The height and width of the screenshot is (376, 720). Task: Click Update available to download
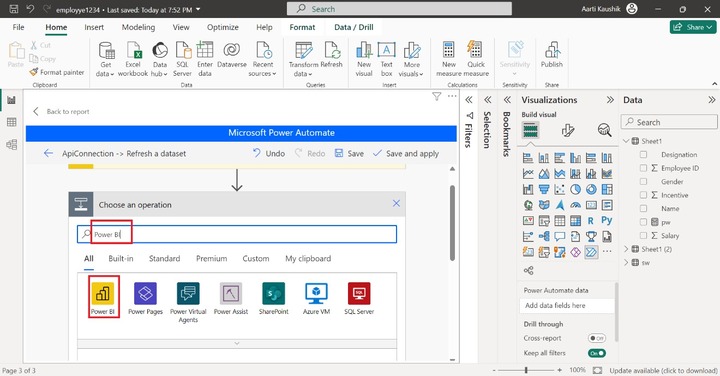coord(663,370)
